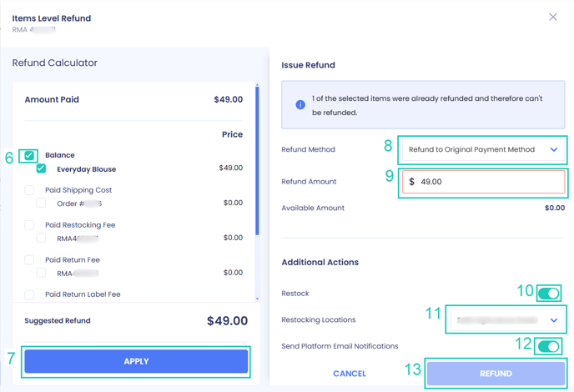Open the Refund Method dropdown

pos(482,150)
